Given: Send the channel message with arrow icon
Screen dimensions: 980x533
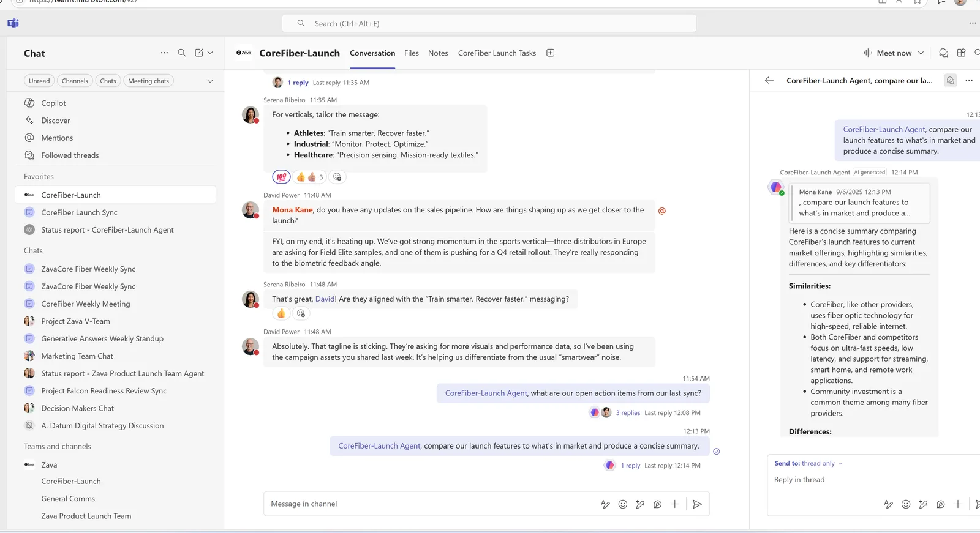Looking at the screenshot, I should point(697,504).
